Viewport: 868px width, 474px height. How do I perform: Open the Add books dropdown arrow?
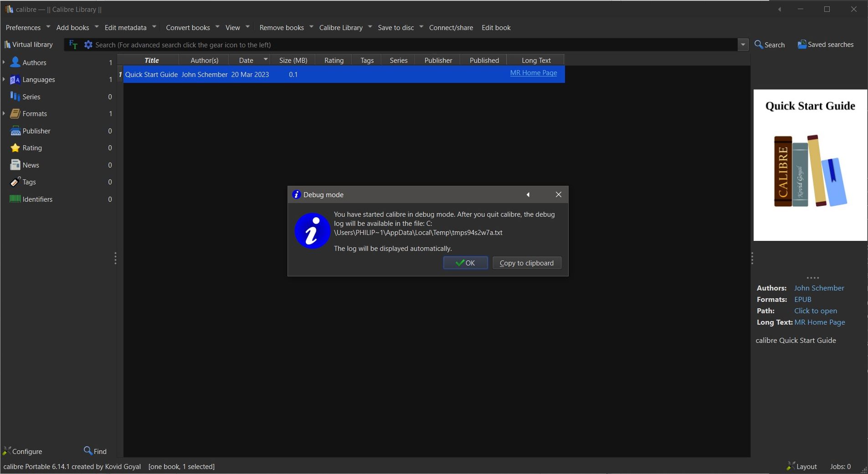(x=96, y=27)
